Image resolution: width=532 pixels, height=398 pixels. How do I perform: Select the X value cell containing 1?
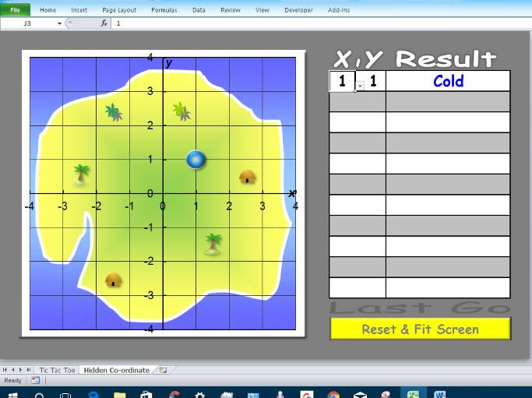[x=343, y=81]
